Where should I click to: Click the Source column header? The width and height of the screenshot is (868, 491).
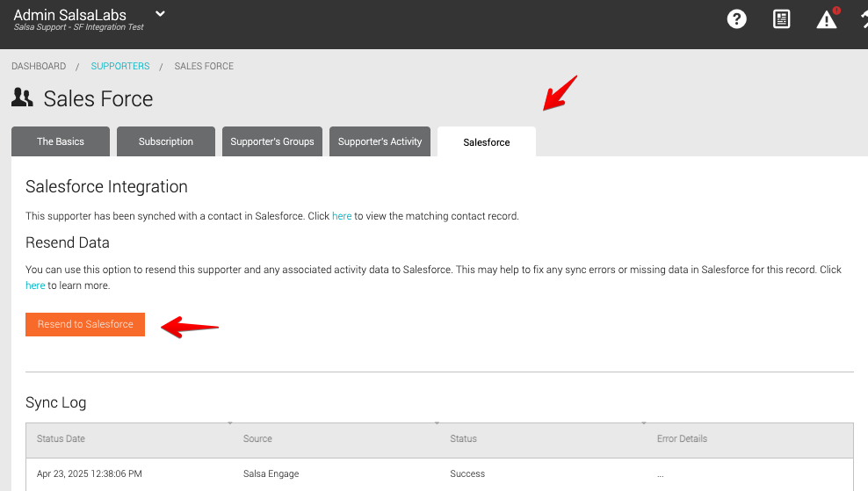click(257, 438)
